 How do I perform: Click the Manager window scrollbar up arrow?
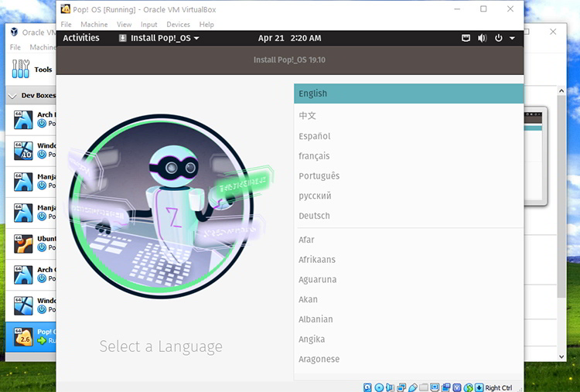coord(561,90)
